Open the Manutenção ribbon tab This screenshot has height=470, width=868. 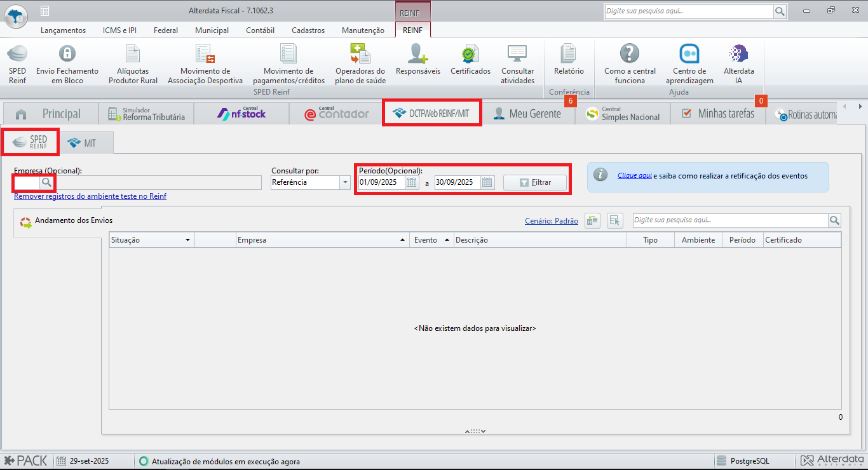363,30
